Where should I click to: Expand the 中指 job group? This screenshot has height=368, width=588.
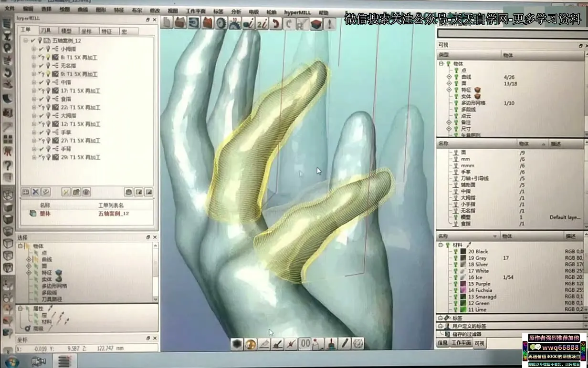(34, 82)
